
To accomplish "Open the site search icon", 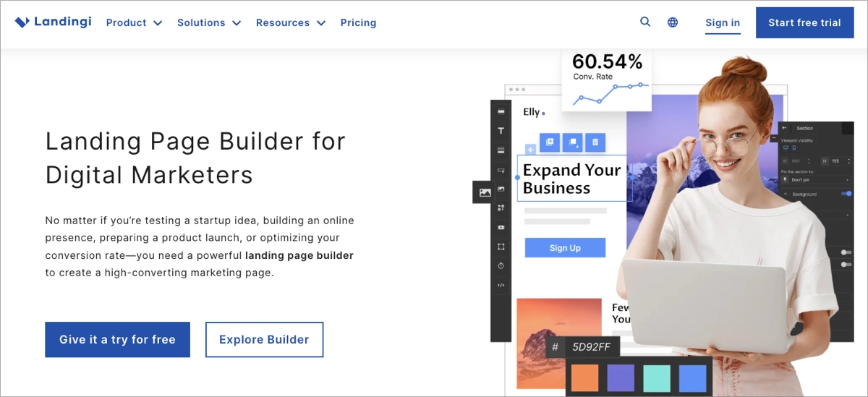I will coord(645,22).
